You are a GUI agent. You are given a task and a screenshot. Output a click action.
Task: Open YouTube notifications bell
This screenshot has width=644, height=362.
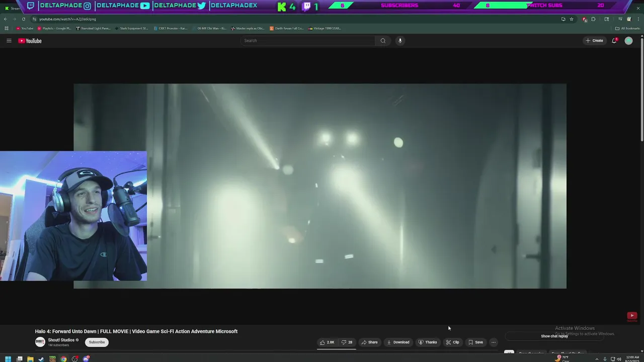(614, 40)
